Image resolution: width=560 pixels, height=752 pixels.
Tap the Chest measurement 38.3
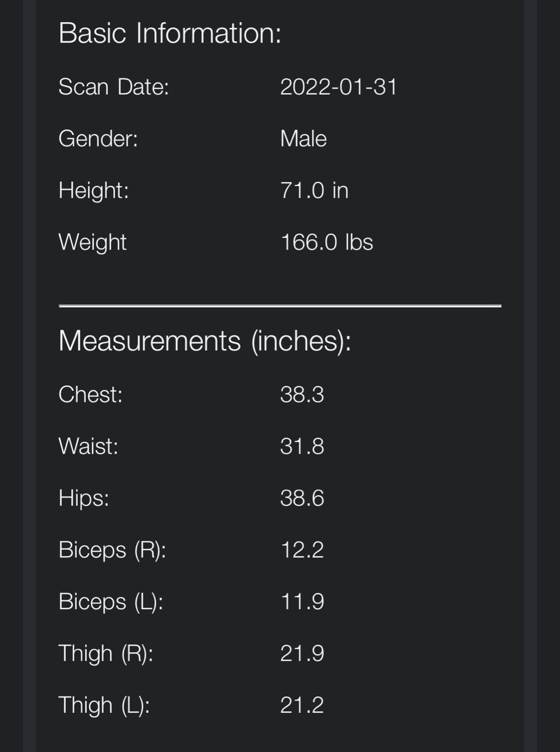point(302,395)
